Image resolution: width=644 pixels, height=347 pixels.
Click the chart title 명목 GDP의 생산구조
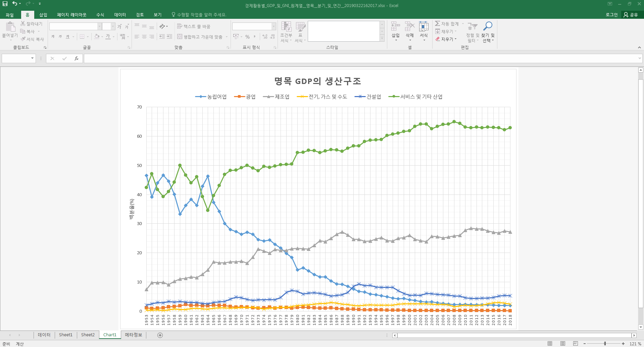point(317,81)
